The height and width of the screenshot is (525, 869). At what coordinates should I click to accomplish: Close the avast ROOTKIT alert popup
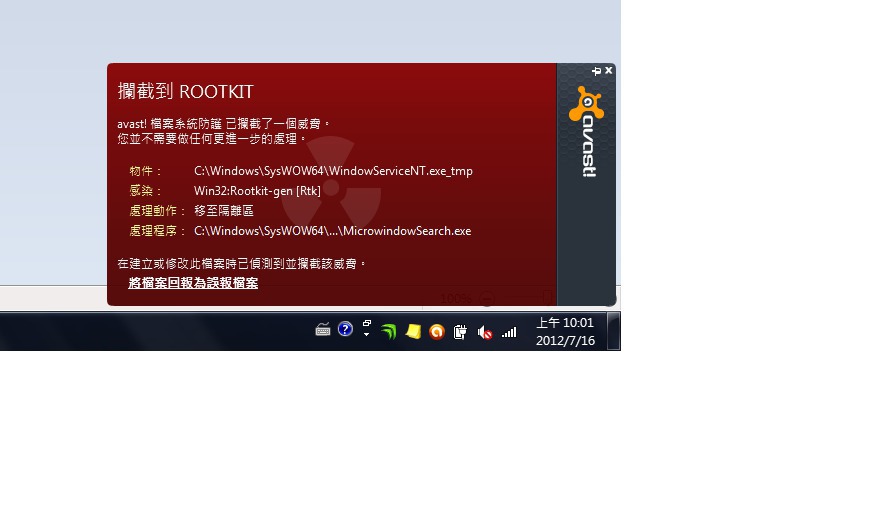(609, 70)
